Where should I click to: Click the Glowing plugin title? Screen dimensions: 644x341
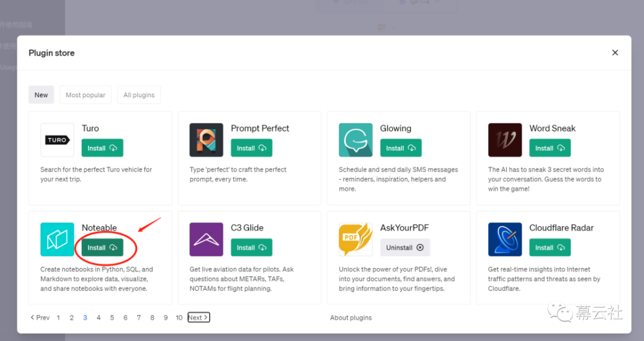pos(395,128)
